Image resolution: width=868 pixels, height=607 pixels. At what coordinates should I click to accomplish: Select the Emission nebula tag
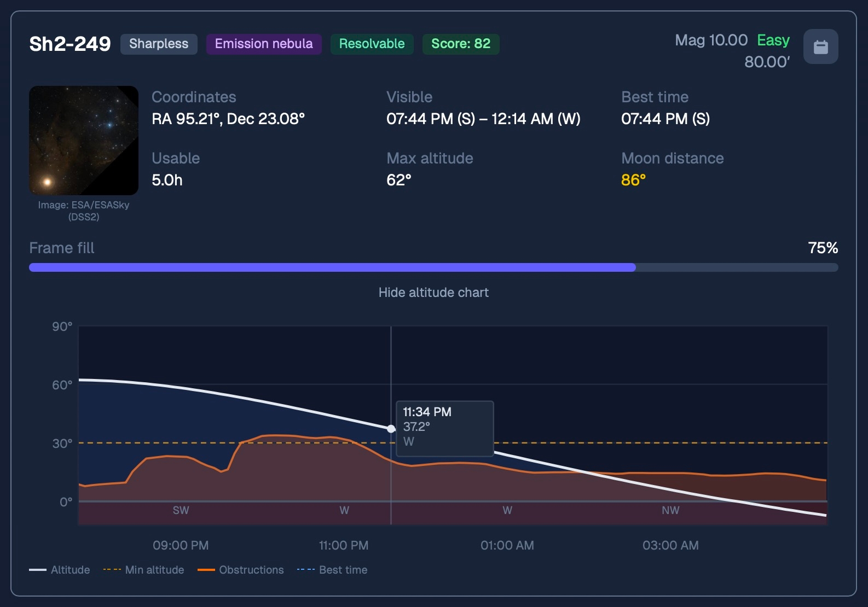pos(264,44)
